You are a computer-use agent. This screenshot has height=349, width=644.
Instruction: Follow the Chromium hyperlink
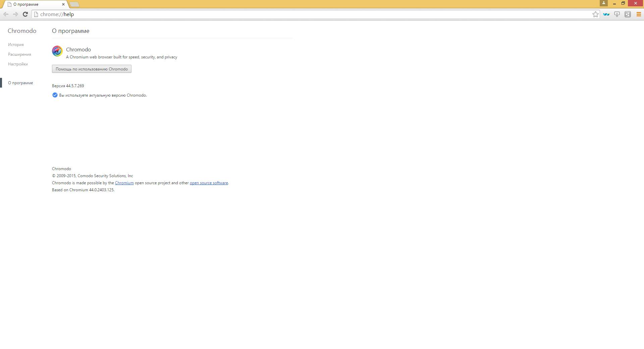click(x=124, y=183)
